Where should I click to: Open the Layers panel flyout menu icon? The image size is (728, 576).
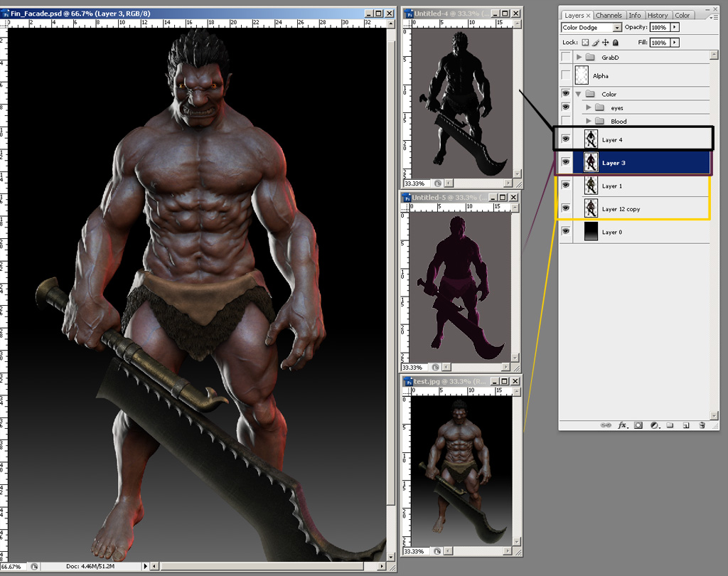click(714, 17)
